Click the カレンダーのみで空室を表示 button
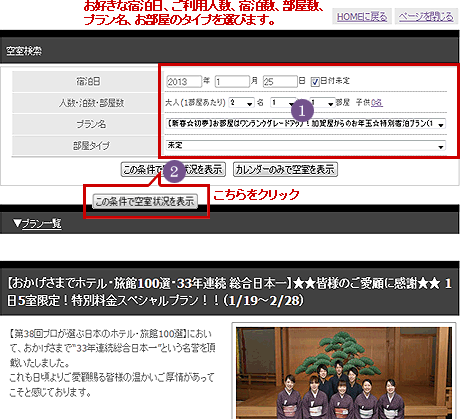Image resolution: width=460 pixels, height=420 pixels. pyautogui.click(x=285, y=170)
